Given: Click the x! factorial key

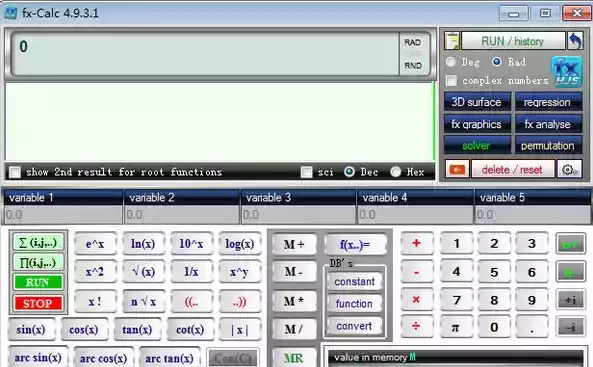Looking at the screenshot, I should [95, 302].
